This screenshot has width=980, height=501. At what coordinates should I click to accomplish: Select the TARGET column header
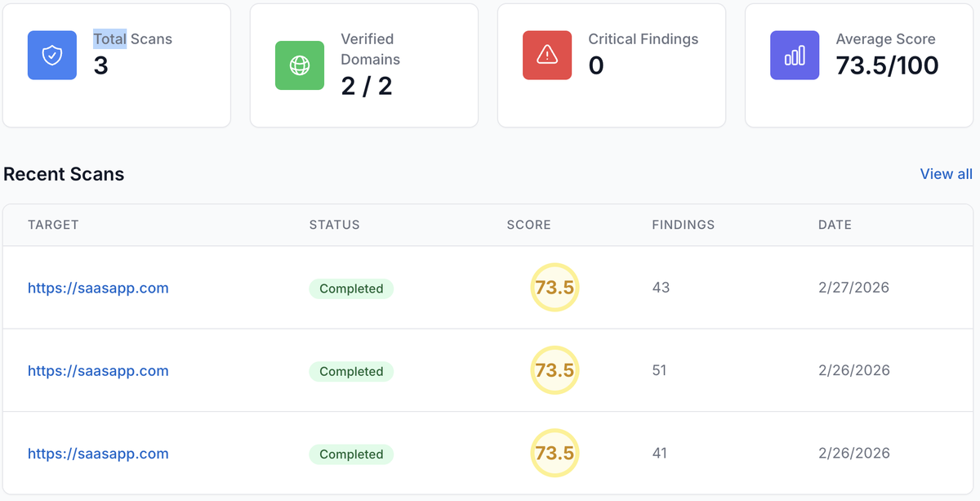pos(53,224)
